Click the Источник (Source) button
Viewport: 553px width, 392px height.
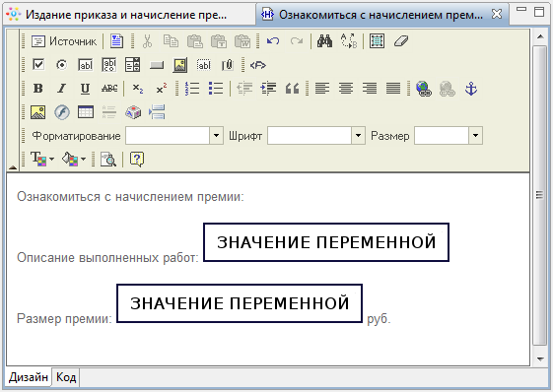click(64, 41)
